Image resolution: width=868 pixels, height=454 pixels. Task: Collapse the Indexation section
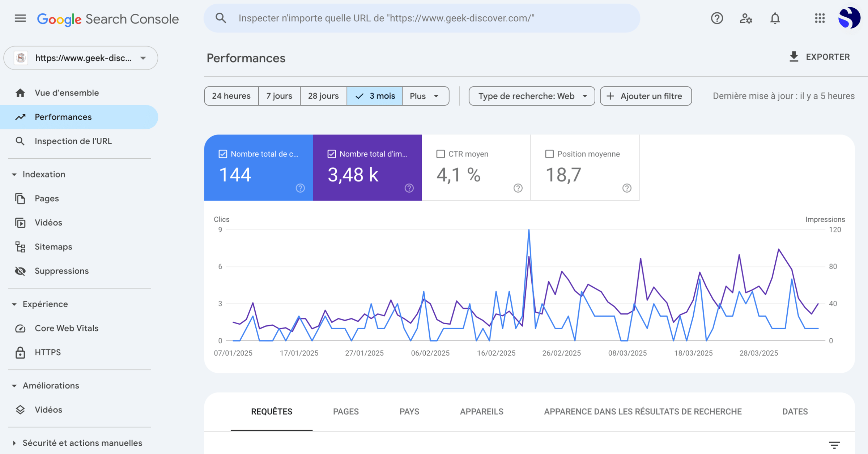(x=14, y=174)
